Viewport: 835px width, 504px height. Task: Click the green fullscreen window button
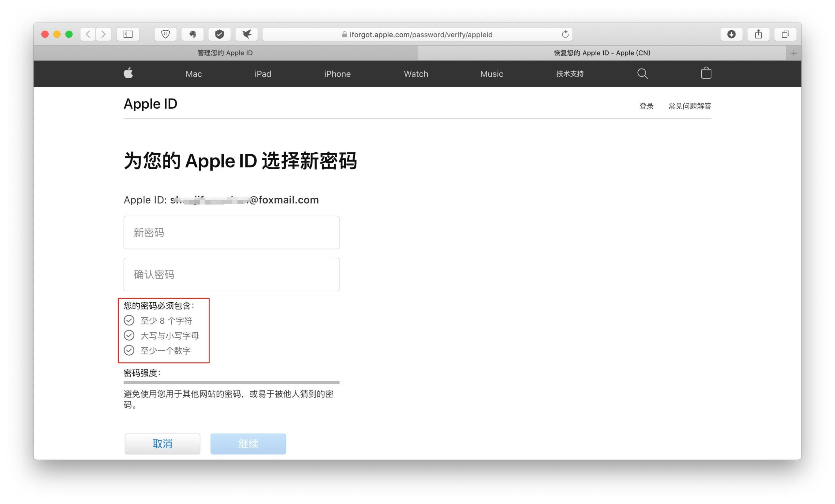[69, 34]
